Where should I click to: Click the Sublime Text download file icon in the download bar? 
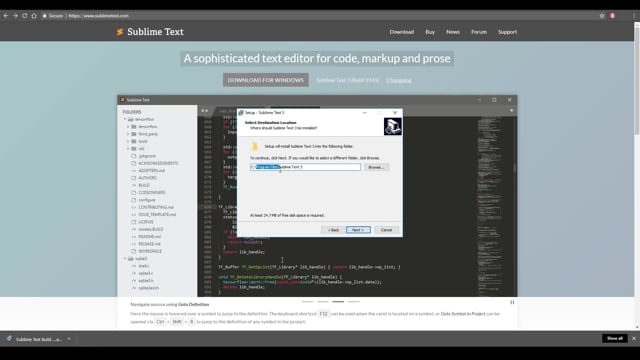[9, 339]
